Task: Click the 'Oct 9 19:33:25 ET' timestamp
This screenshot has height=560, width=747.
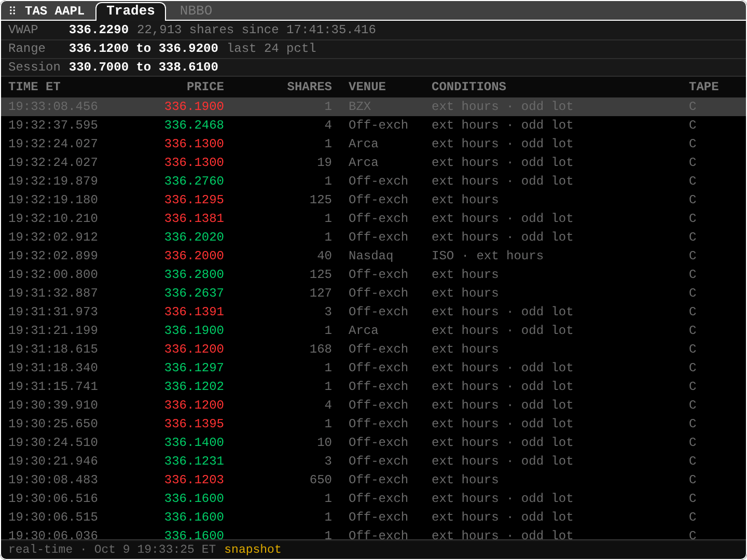Action: click(155, 549)
